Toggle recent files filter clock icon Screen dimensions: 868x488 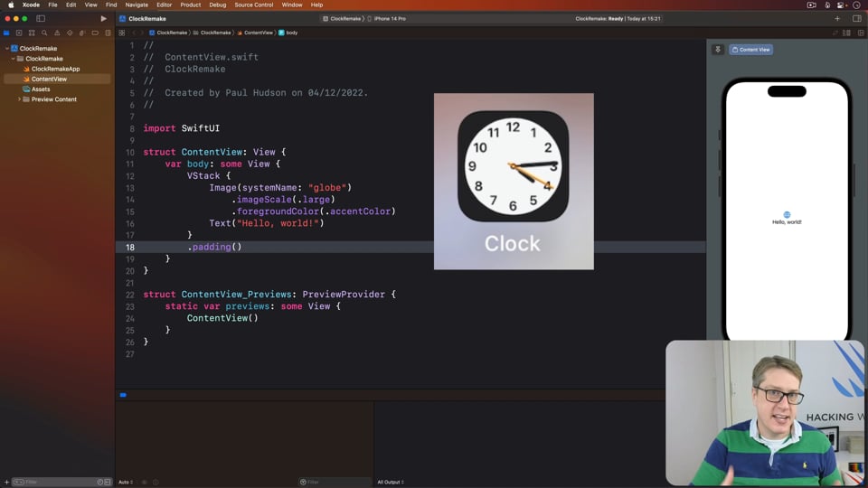100,482
